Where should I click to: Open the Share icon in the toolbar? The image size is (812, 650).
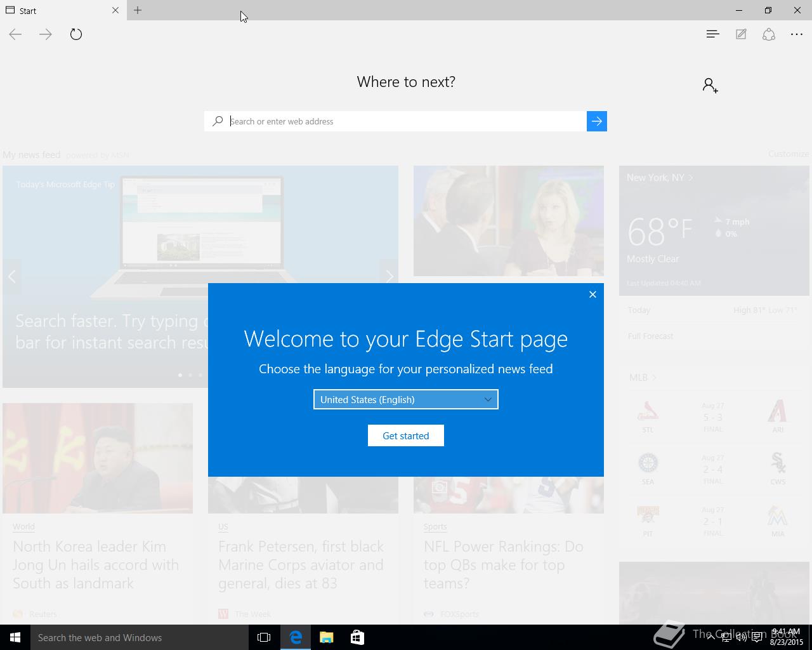[769, 34]
